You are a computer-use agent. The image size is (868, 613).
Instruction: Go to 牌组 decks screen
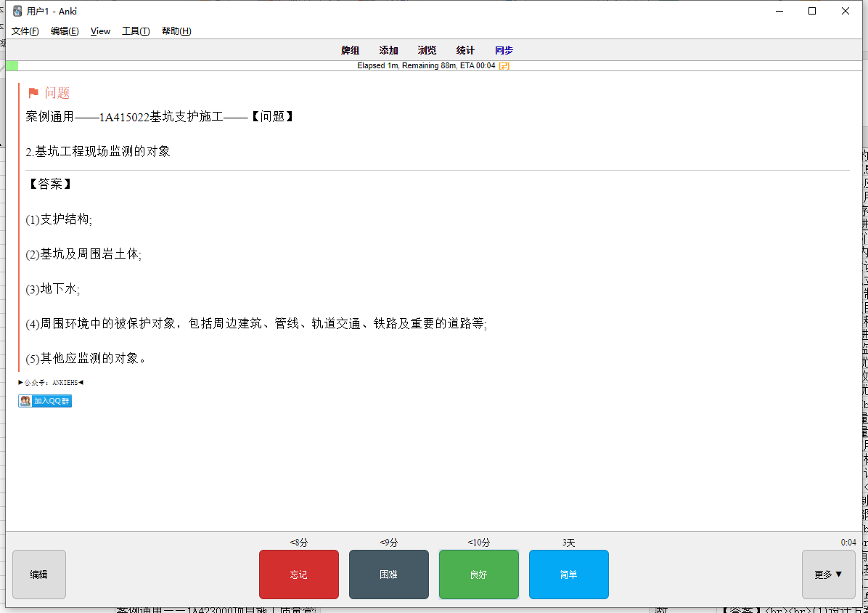(350, 50)
